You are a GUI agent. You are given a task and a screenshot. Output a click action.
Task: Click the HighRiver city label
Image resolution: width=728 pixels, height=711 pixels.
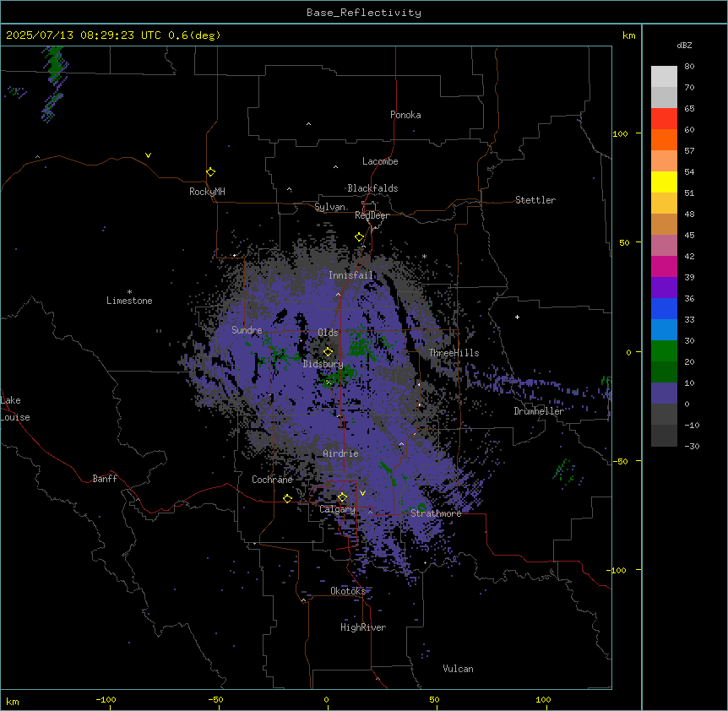pos(363,627)
